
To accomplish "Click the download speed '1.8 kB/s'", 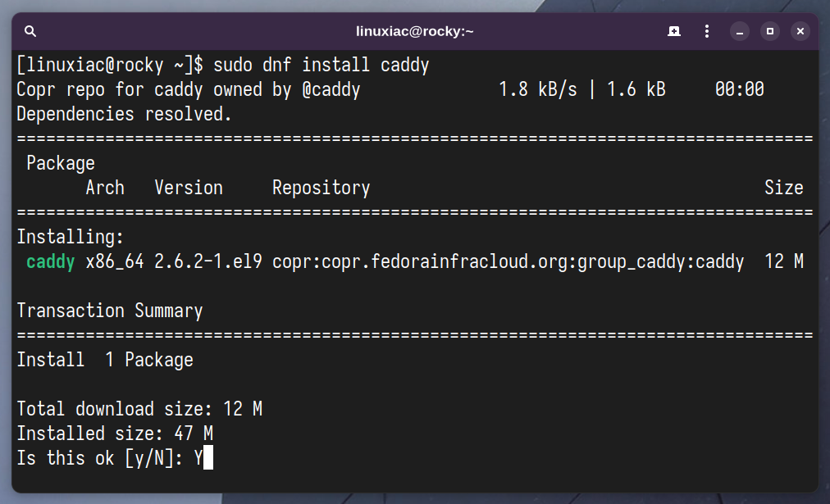I will pos(537,90).
